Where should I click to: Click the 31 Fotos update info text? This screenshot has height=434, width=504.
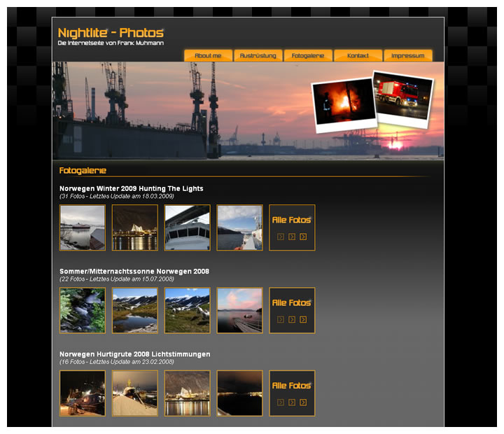click(117, 196)
